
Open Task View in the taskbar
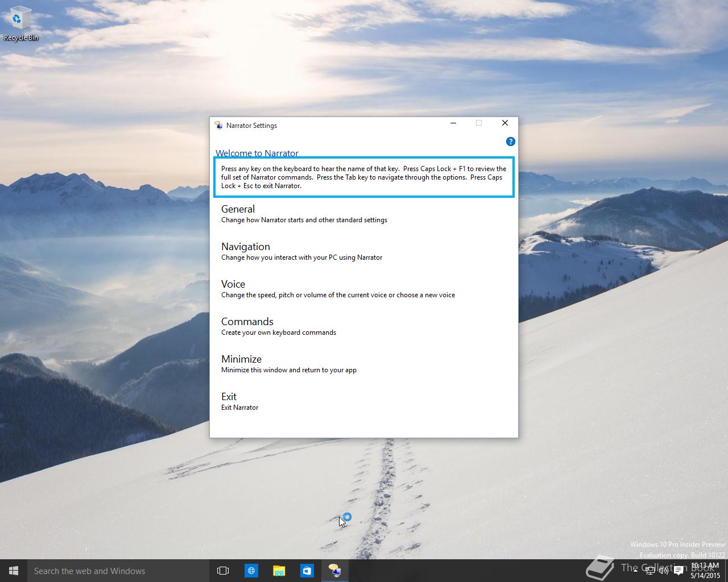coord(223,571)
